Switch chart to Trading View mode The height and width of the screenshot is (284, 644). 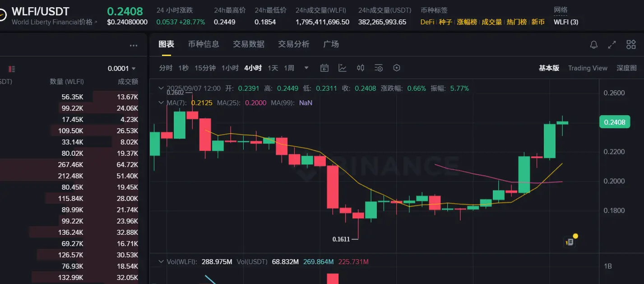click(x=588, y=68)
